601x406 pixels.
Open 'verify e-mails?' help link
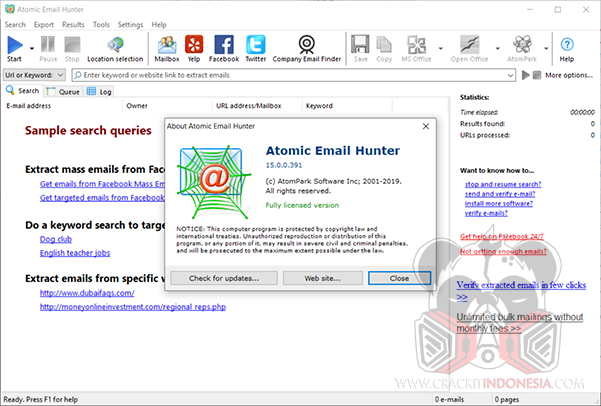click(486, 213)
